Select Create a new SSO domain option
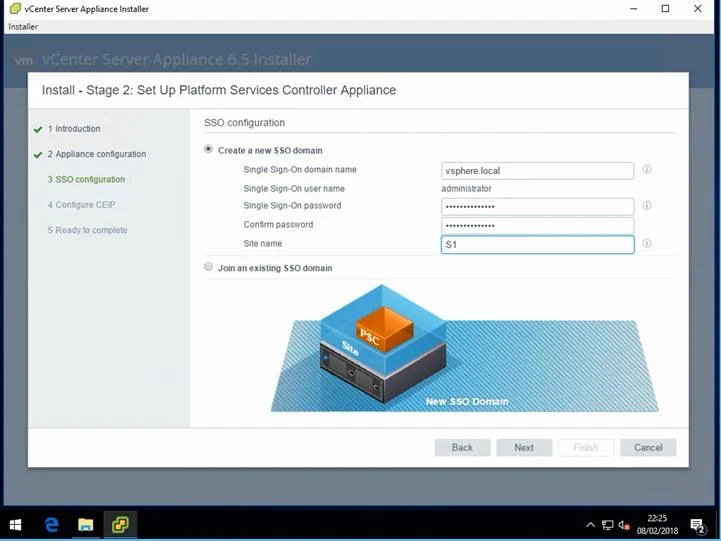The width and height of the screenshot is (721, 541). [208, 149]
